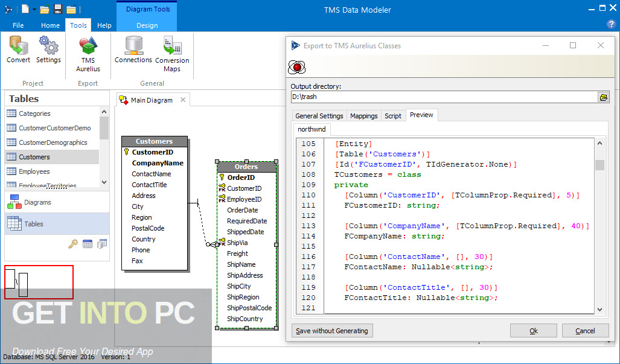Image resolution: width=620 pixels, height=364 pixels.
Task: Launch TMS Aurelius export
Action: coord(88,54)
